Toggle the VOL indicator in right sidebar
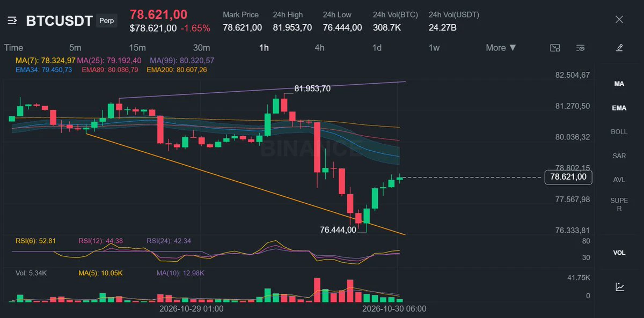The image size is (644, 318). [619, 253]
